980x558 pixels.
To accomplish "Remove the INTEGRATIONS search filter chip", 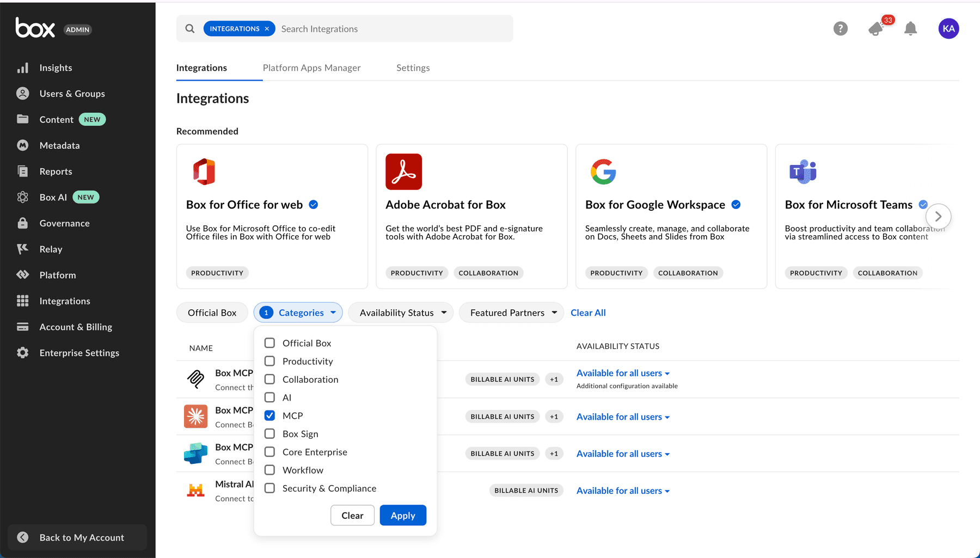I will [x=267, y=29].
